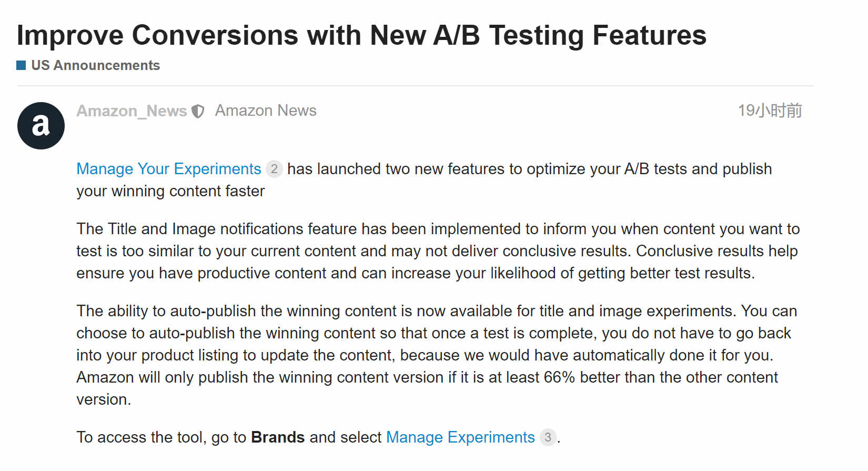
Task: Click the click-count badge showing 2
Action: [x=274, y=169]
